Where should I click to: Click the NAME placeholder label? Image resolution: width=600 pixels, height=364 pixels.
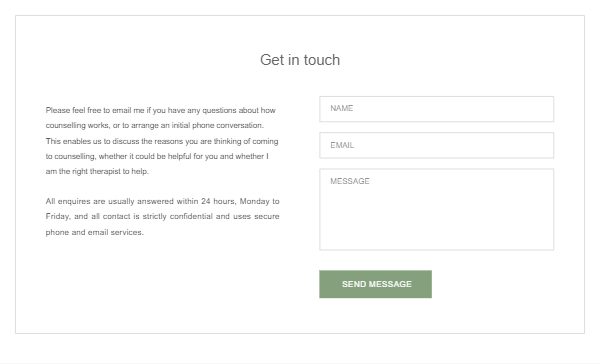pos(342,108)
